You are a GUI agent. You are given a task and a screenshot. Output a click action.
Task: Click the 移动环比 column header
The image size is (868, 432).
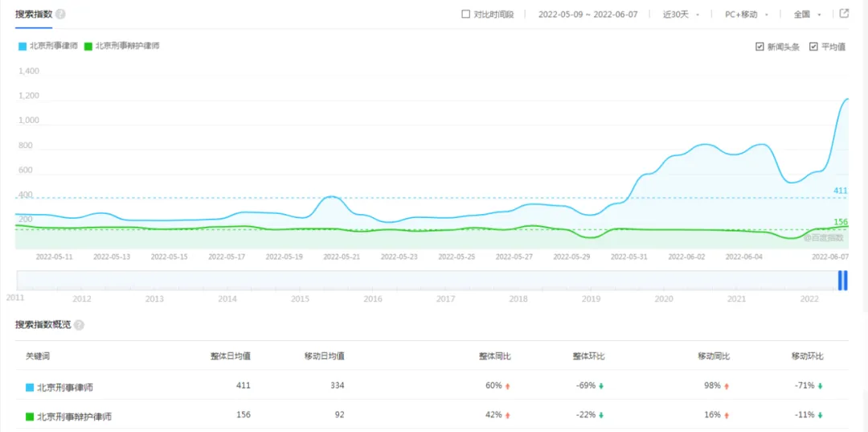[807, 356]
